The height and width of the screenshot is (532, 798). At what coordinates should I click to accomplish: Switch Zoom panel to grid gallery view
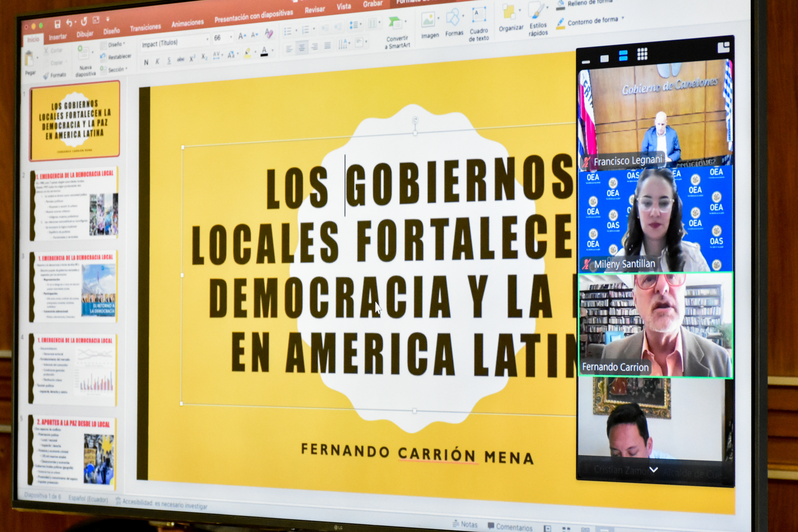point(642,54)
